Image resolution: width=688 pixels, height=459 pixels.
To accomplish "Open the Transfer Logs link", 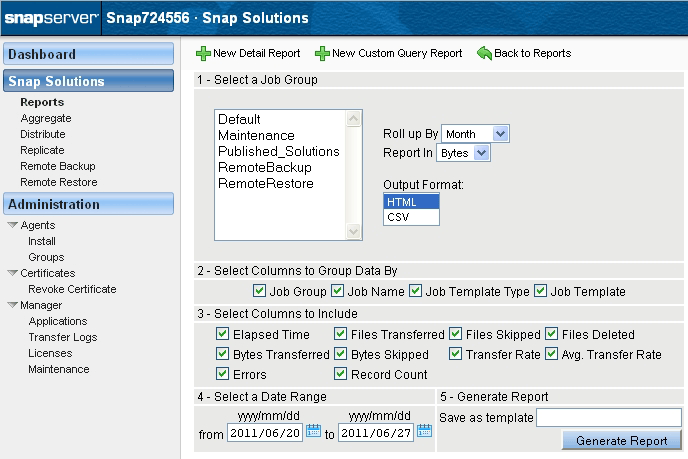I will pyautogui.click(x=63, y=337).
